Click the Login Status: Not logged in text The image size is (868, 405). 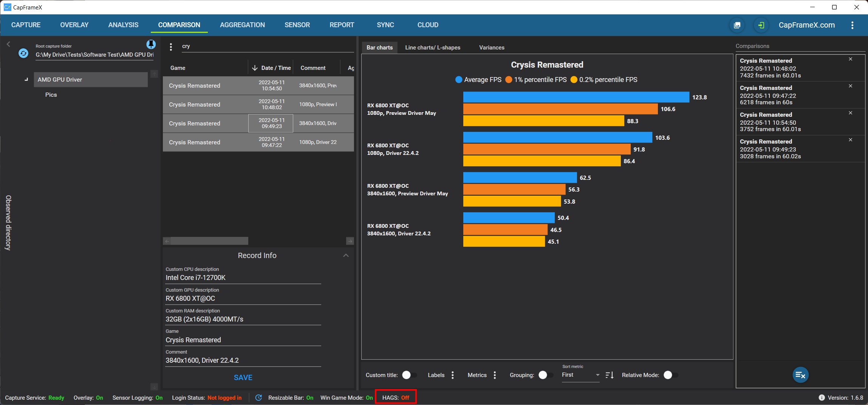pyautogui.click(x=207, y=397)
